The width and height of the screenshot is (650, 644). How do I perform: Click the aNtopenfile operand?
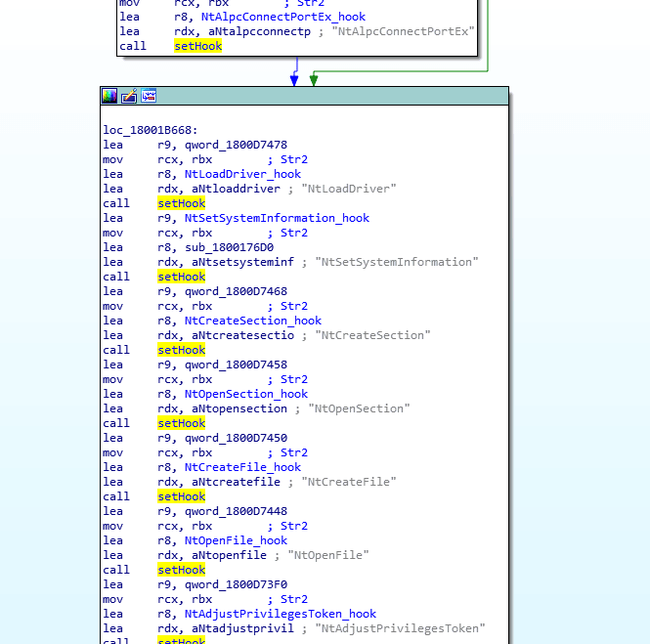click(x=230, y=555)
